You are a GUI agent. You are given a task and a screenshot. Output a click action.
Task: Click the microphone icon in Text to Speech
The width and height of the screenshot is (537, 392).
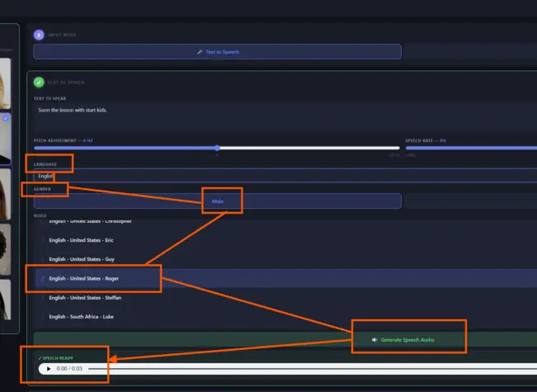pyautogui.click(x=200, y=52)
